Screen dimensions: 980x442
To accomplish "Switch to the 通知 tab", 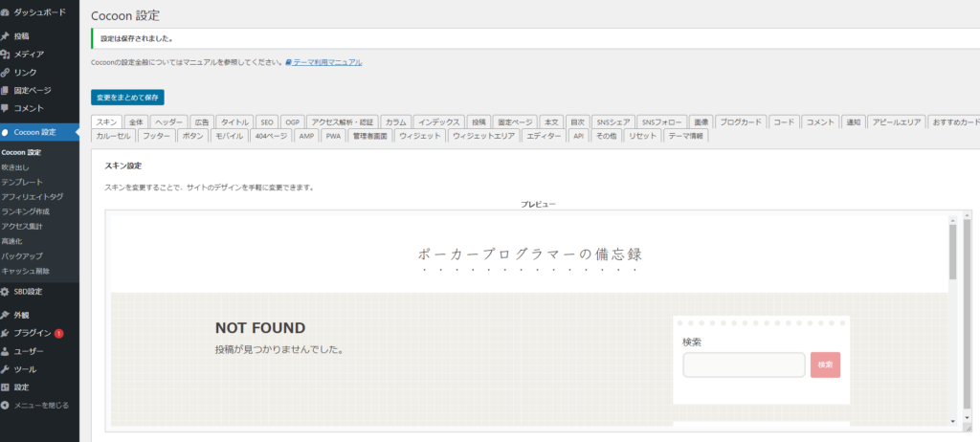I will point(853,122).
